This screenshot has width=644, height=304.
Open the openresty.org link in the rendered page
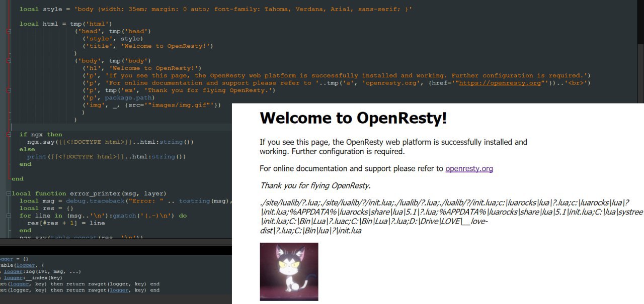point(469,169)
